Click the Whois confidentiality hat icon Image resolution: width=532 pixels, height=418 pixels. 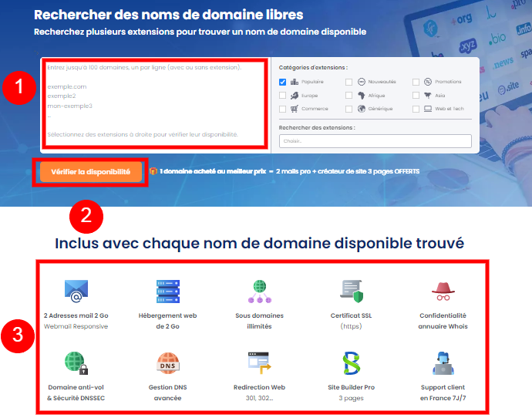(x=443, y=292)
